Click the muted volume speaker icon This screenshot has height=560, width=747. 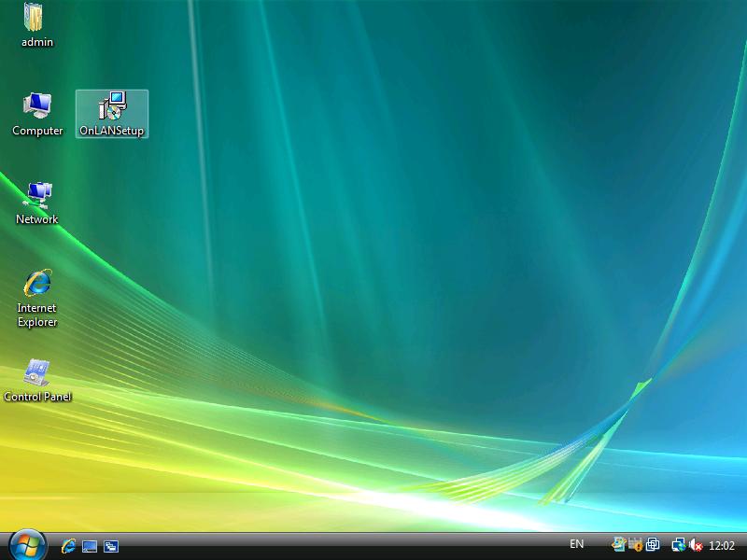(x=695, y=545)
